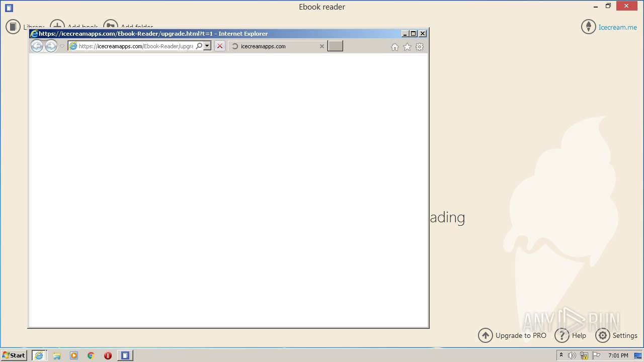The width and height of the screenshot is (644, 362).
Task: Click the 7:01 PM clock
Action: pos(618,355)
